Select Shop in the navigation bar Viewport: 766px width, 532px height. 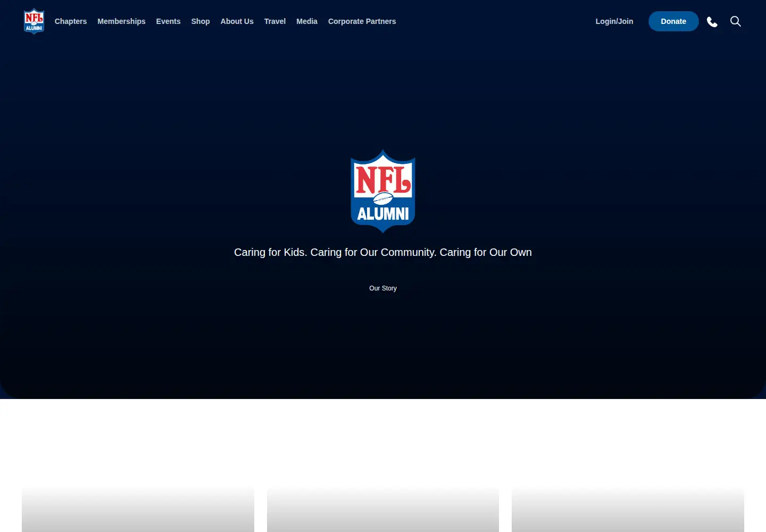click(201, 21)
